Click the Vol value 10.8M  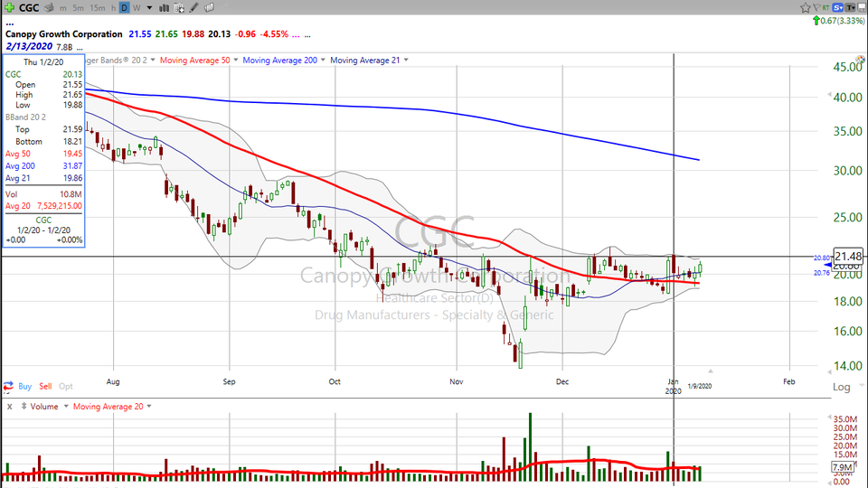(x=71, y=194)
